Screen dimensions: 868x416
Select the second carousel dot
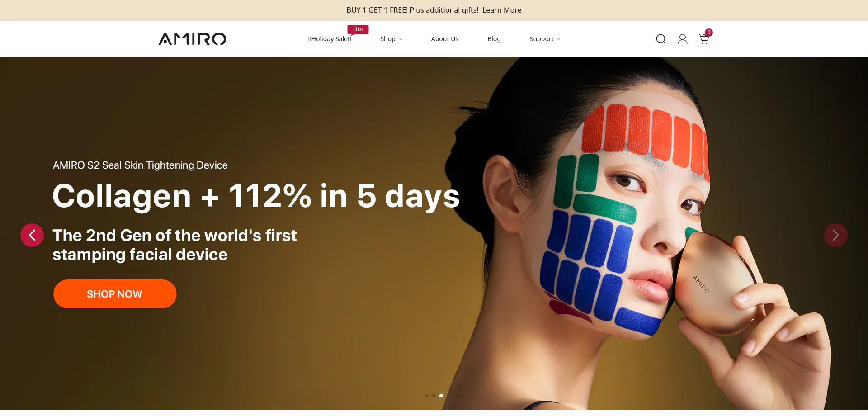point(434,396)
